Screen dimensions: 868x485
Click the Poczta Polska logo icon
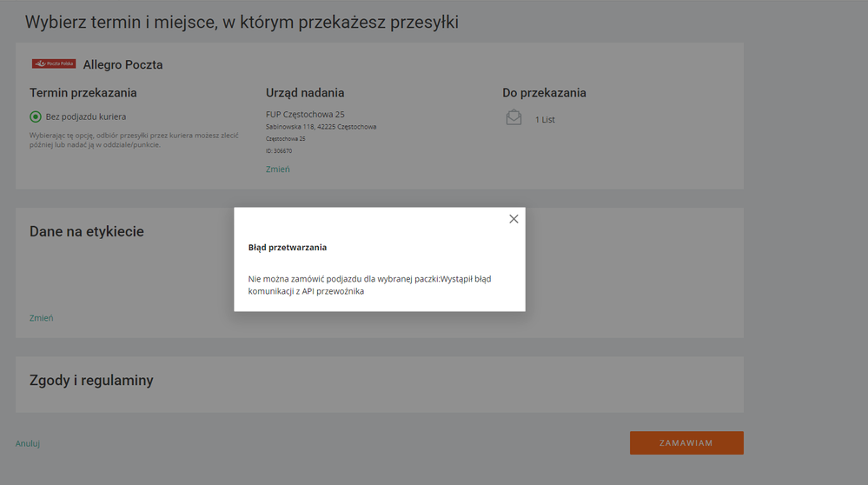pos(54,63)
